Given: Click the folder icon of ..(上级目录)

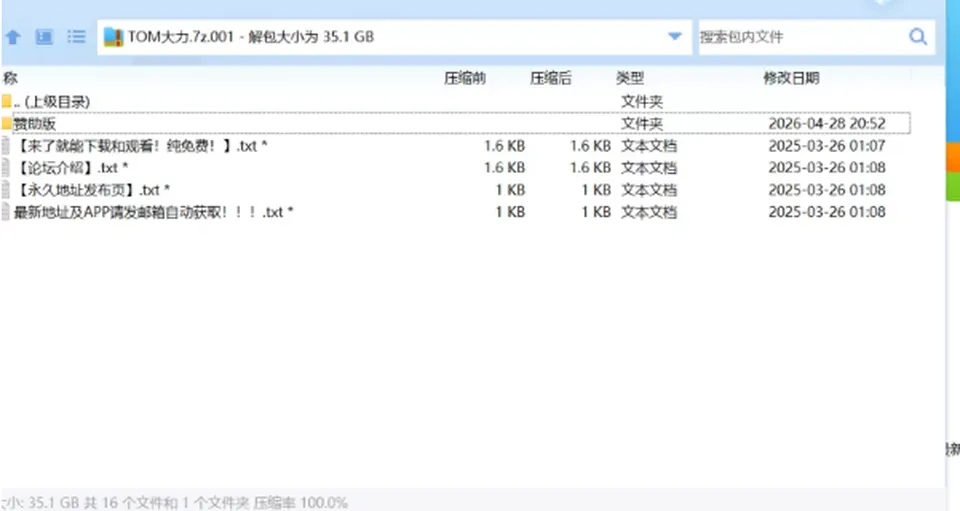Looking at the screenshot, I should (6, 101).
